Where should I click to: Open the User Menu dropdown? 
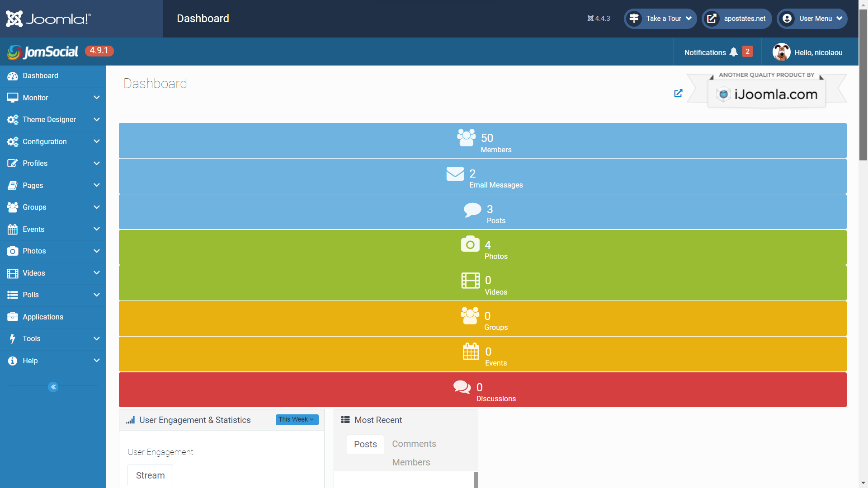pos(812,19)
